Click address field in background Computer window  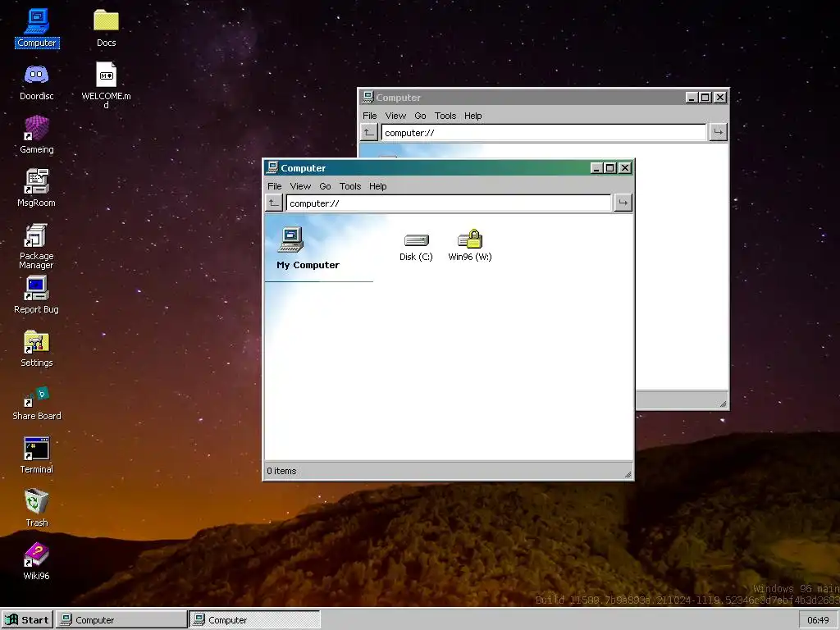[x=544, y=132]
